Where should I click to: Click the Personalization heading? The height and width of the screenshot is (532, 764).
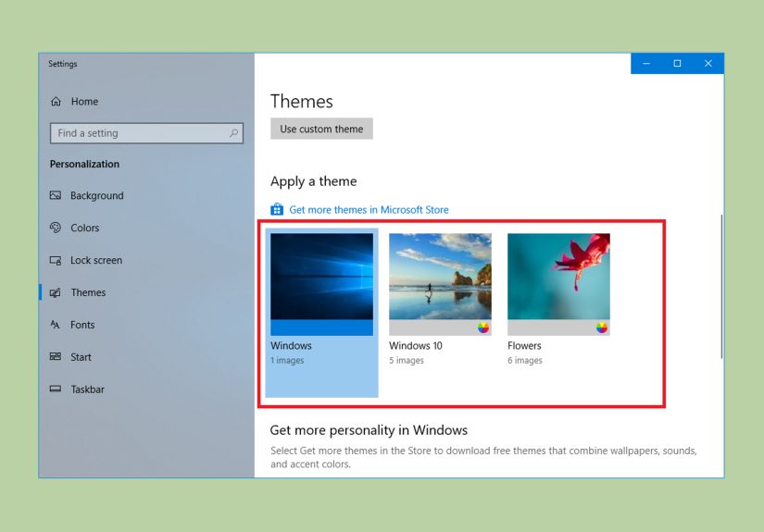tap(84, 164)
